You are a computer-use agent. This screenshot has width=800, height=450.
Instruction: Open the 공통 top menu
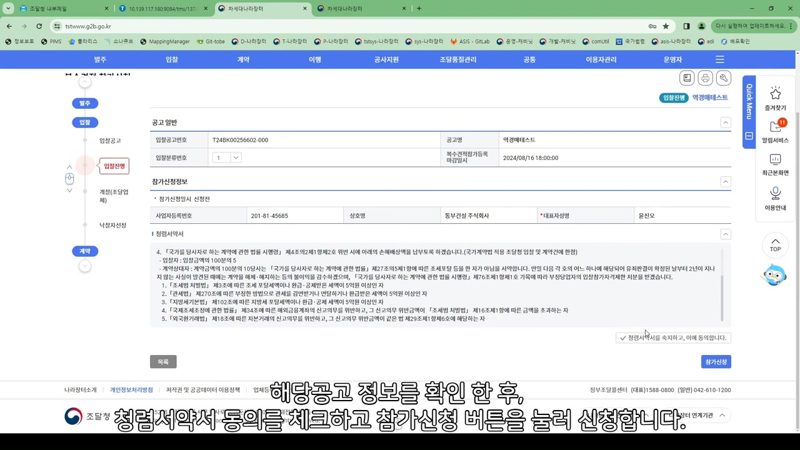[529, 60]
